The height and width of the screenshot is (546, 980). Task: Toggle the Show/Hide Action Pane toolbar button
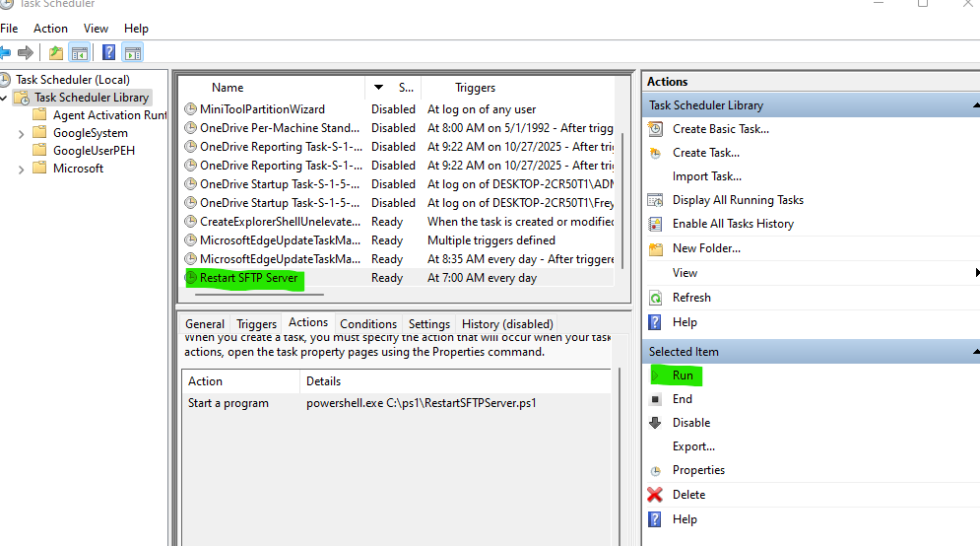[x=133, y=52]
